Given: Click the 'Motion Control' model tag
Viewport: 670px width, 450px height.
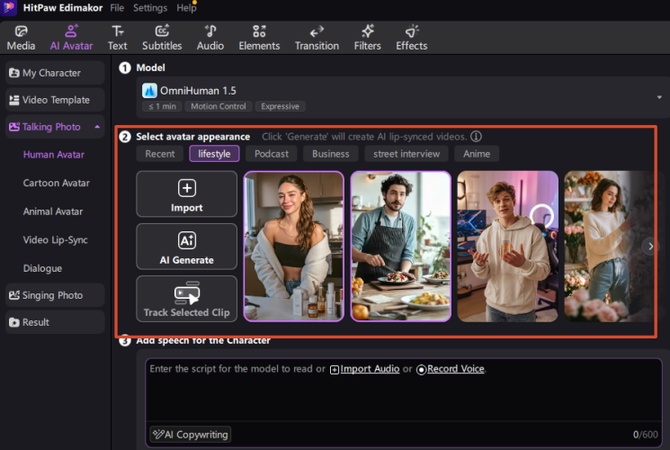Looking at the screenshot, I should [x=218, y=106].
